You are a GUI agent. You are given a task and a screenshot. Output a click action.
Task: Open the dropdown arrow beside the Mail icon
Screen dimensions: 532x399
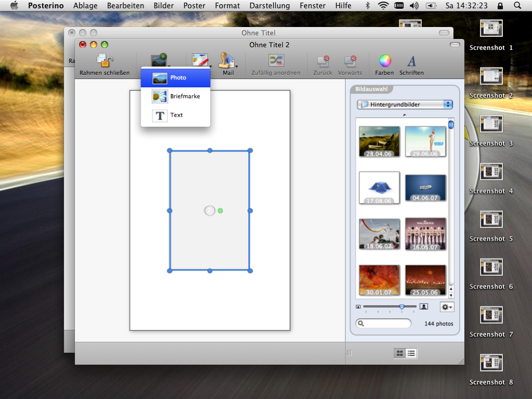coord(236,67)
